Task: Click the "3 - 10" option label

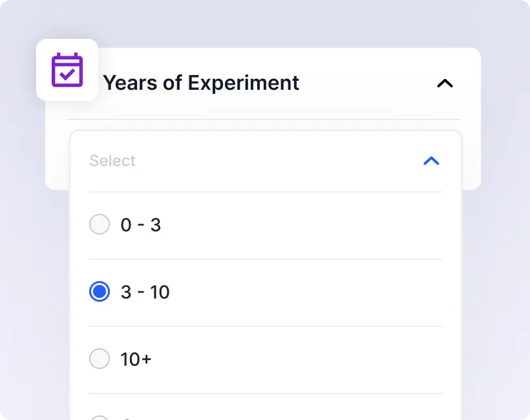Action: 145,292
